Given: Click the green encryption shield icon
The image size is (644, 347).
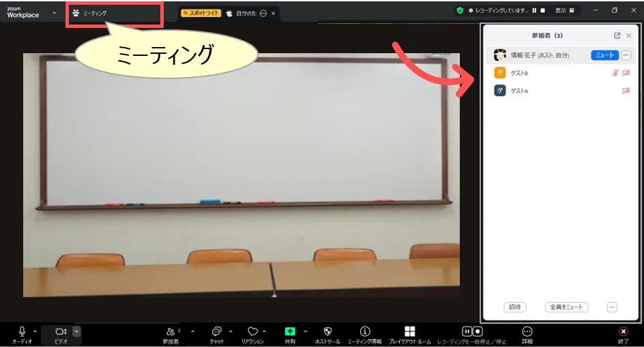Looking at the screenshot, I should (460, 11).
